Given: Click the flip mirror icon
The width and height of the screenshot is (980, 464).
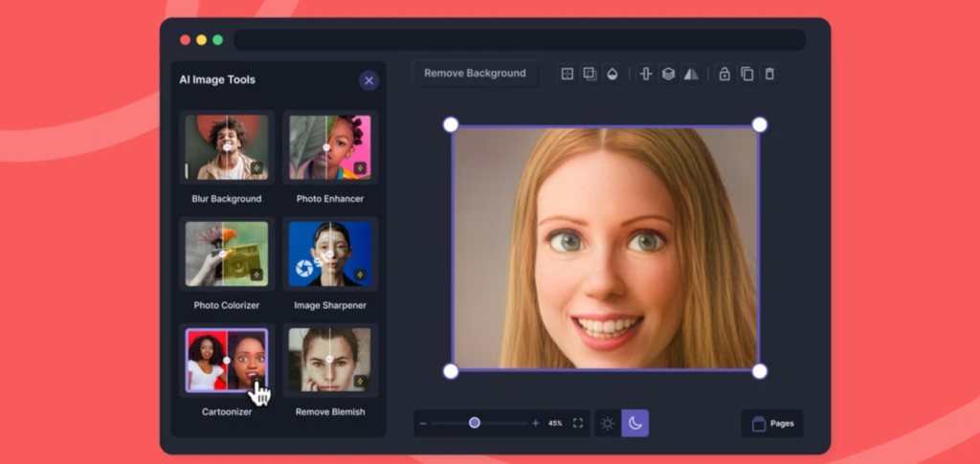Looking at the screenshot, I should click(x=691, y=74).
